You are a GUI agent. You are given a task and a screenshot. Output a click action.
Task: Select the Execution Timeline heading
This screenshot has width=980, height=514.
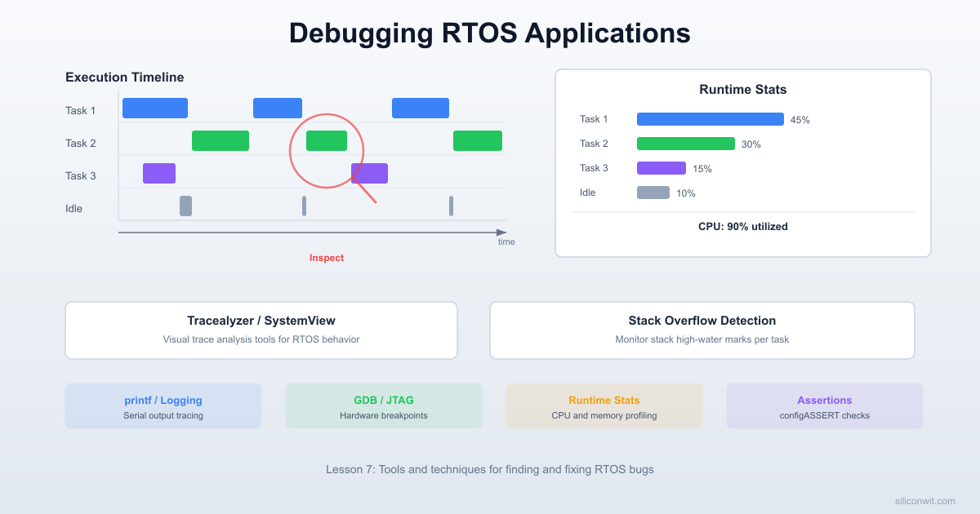pyautogui.click(x=124, y=77)
